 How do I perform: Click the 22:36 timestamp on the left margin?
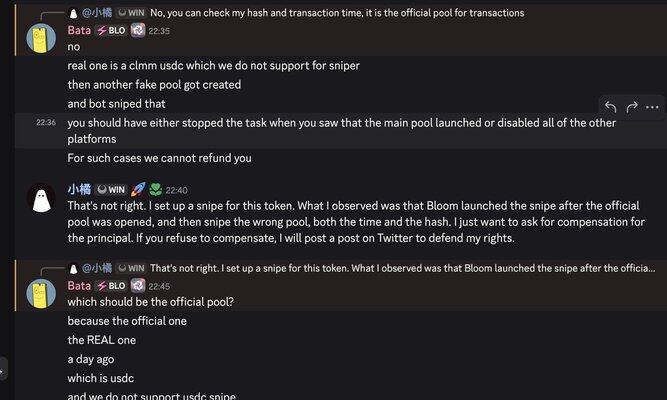(x=45, y=123)
